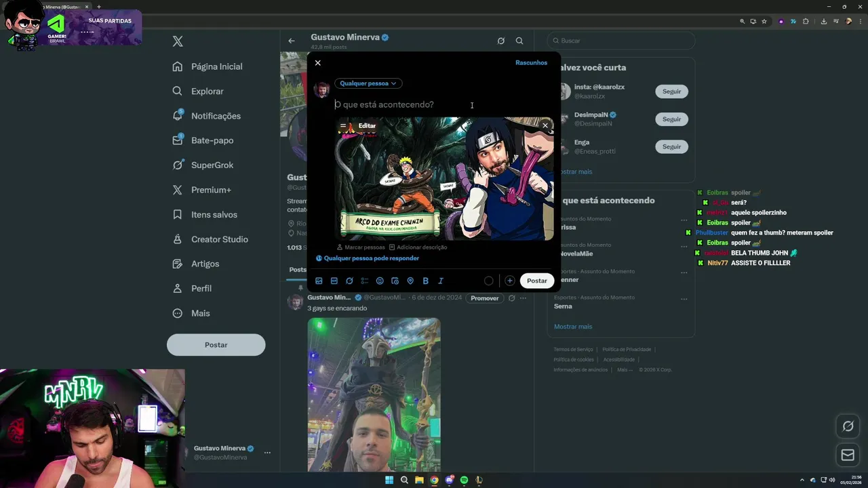Open account menu dots beside Gustavo Minerva

pos(267,453)
